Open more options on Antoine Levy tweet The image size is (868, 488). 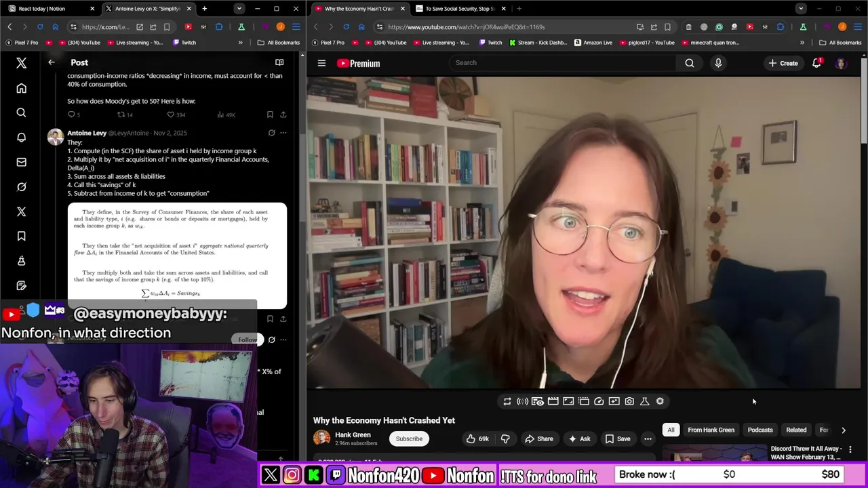pos(283,133)
